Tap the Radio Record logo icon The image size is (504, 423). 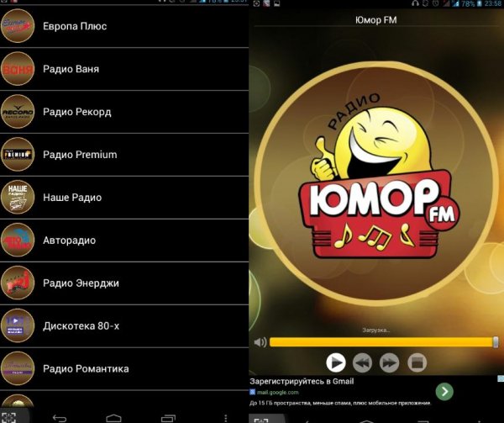[18, 111]
